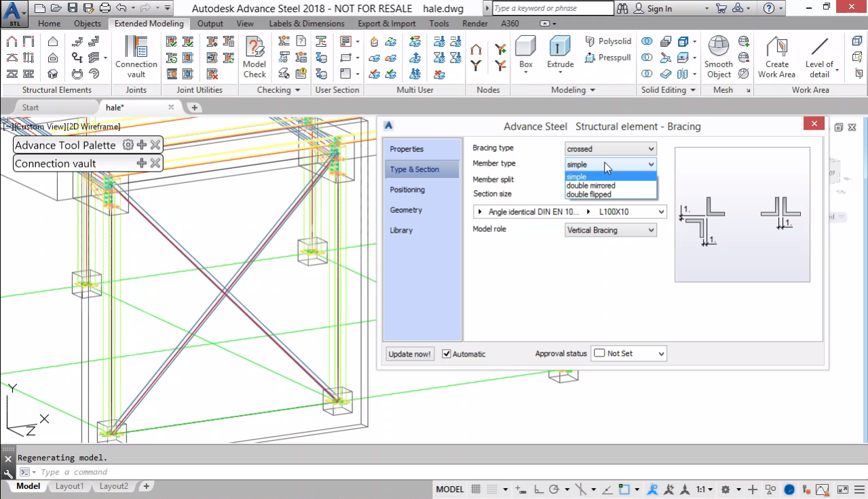
Task: Switch to the Objects ribbon tab
Action: [x=87, y=23]
